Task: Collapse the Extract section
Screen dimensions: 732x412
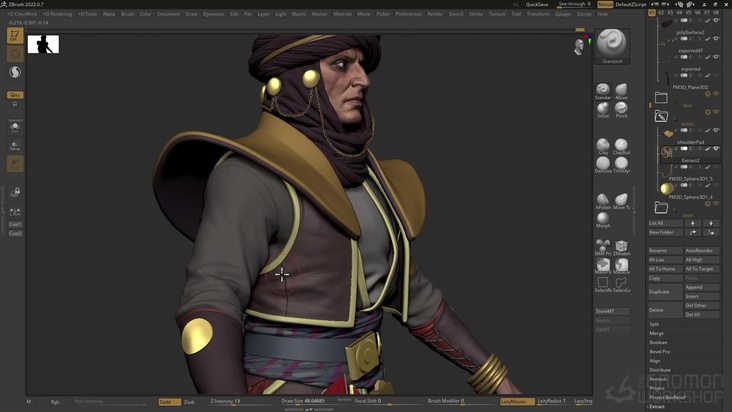Action: (656, 406)
